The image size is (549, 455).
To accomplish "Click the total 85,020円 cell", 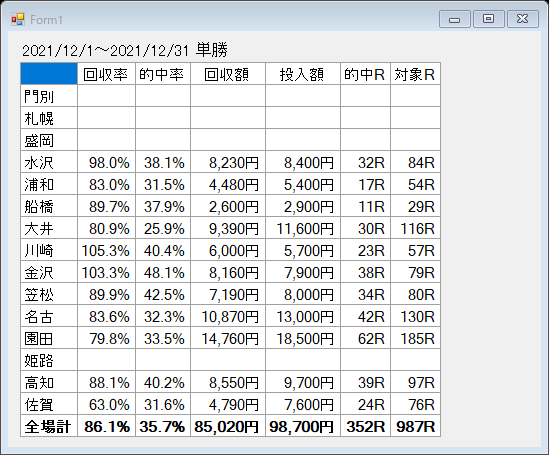I will pos(228,426).
